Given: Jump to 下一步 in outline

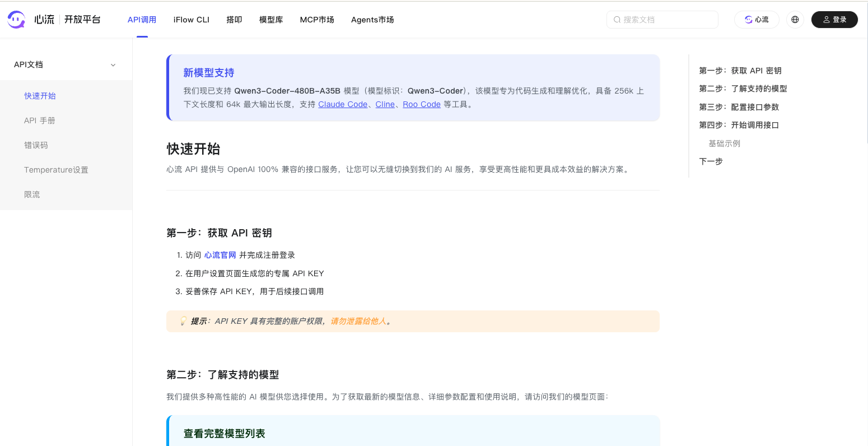Looking at the screenshot, I should point(711,161).
